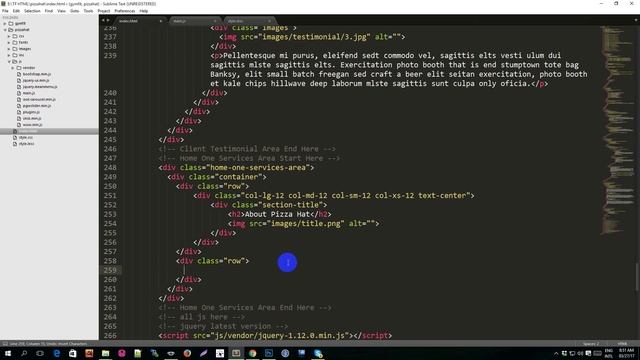Expand the vendor folder
The height and width of the screenshot is (360, 640).
click(13, 68)
